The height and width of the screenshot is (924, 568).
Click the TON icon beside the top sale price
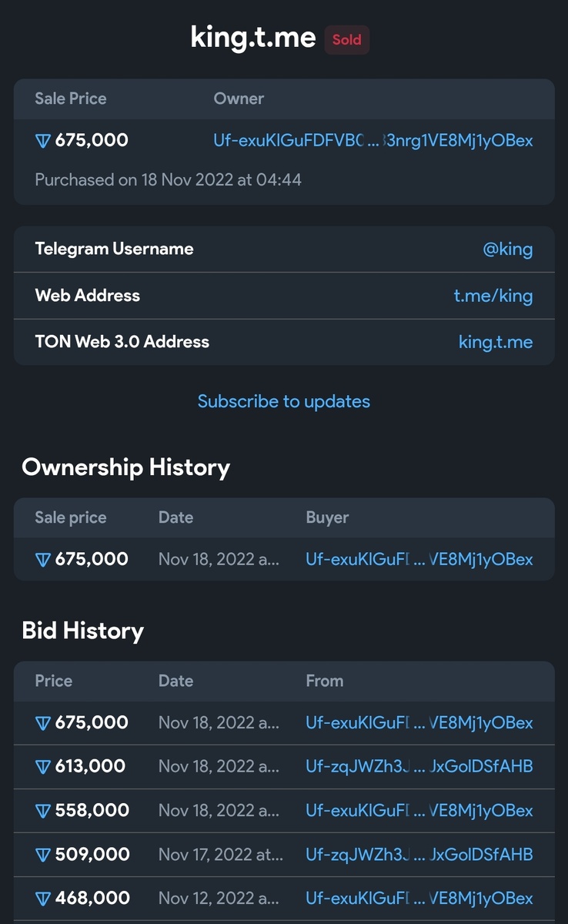coord(43,141)
